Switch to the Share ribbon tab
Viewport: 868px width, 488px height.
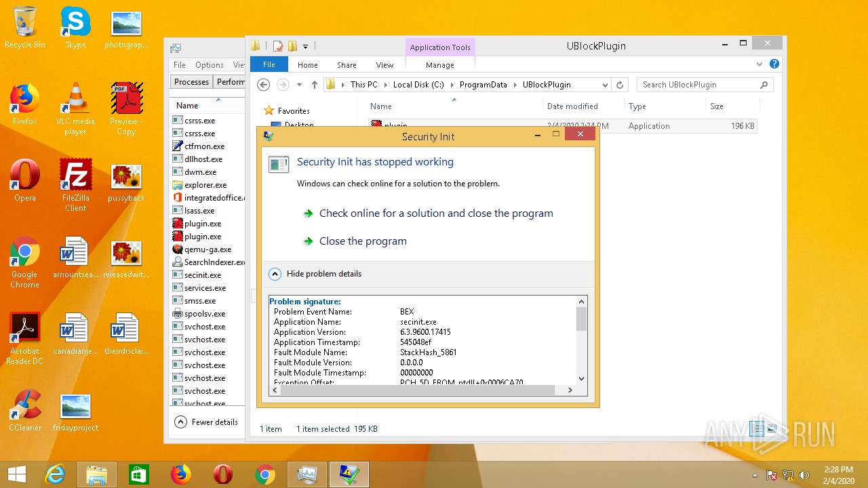347,65
